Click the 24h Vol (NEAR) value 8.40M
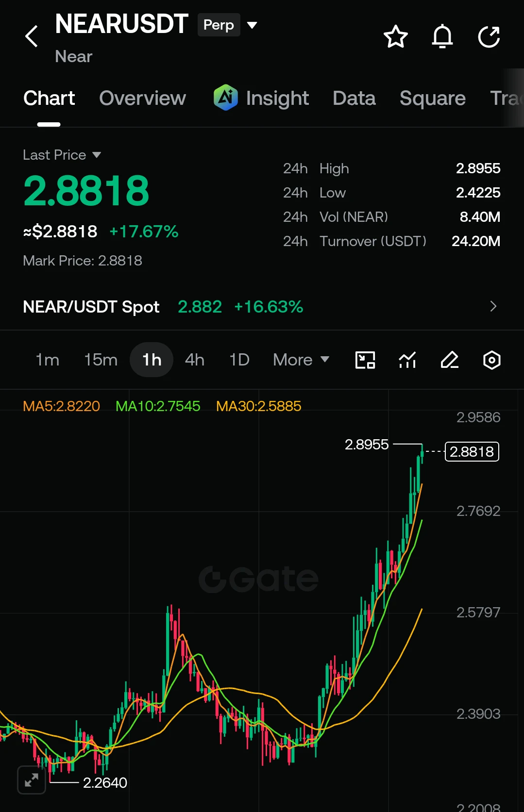This screenshot has height=812, width=524. tap(480, 217)
